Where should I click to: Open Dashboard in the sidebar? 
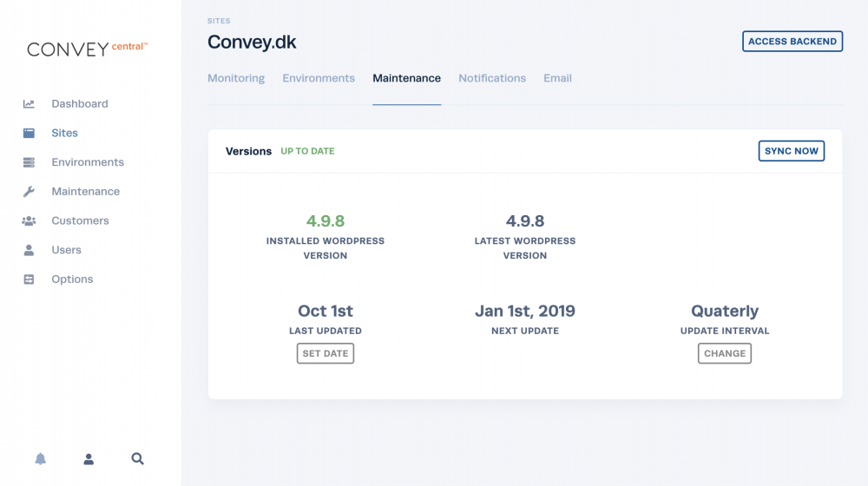[x=80, y=104]
